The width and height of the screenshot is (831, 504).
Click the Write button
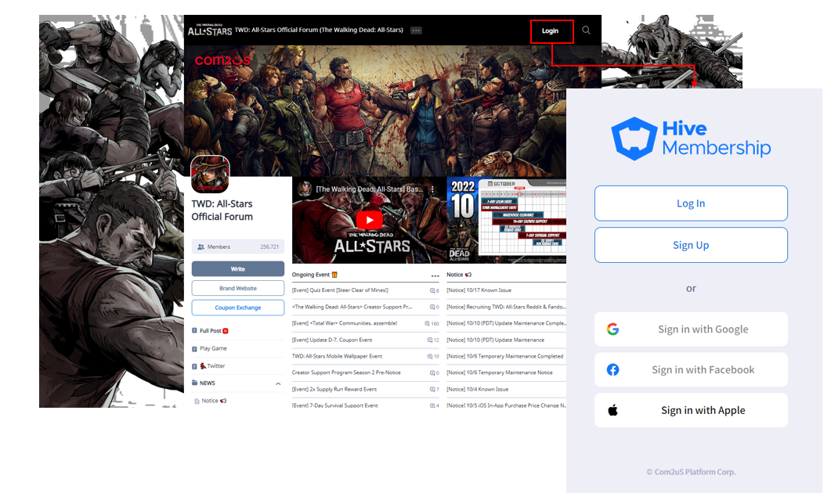pyautogui.click(x=238, y=269)
